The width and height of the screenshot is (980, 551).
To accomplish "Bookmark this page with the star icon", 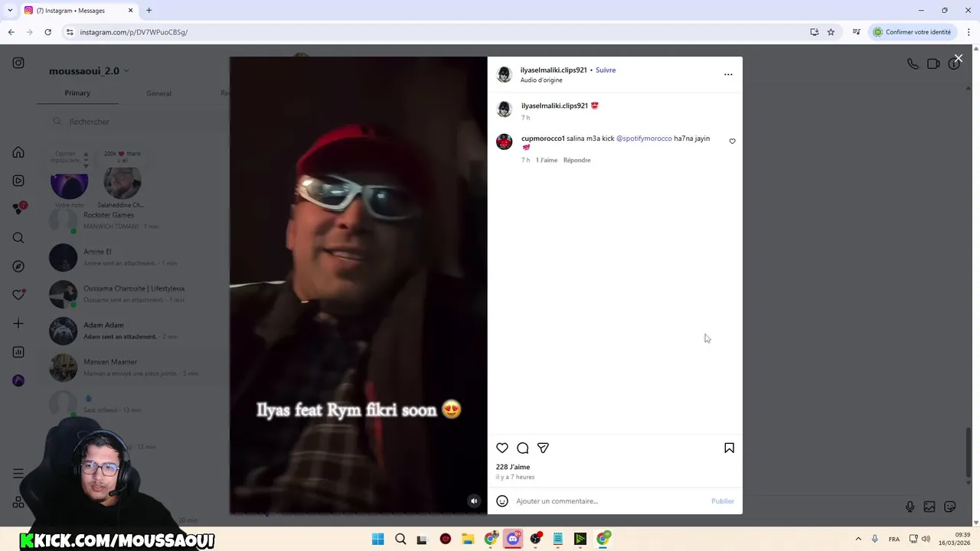I will coord(831,32).
